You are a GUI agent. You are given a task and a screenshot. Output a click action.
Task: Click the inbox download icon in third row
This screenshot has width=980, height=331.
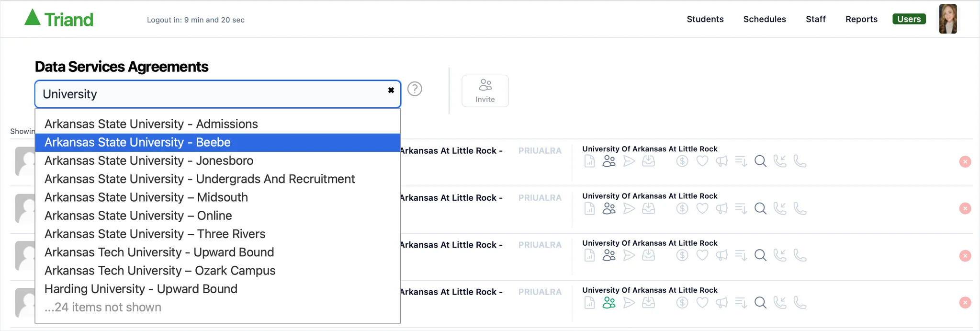(649, 255)
